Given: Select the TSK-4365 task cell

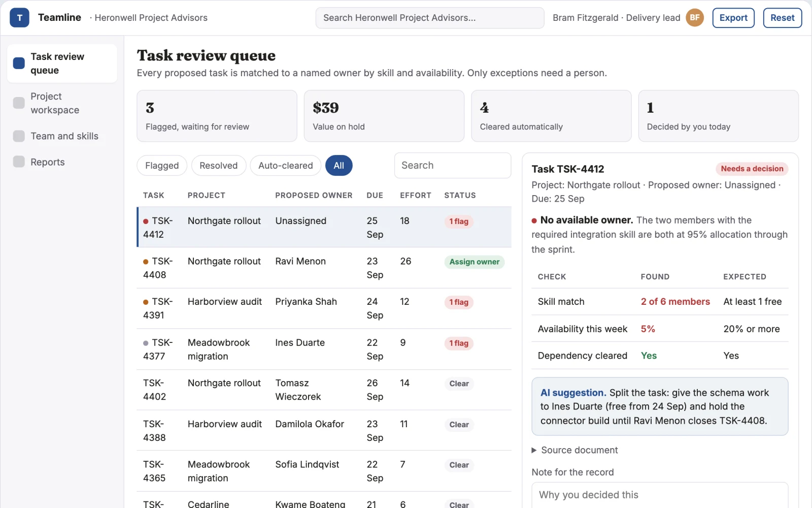Looking at the screenshot, I should click(159, 471).
